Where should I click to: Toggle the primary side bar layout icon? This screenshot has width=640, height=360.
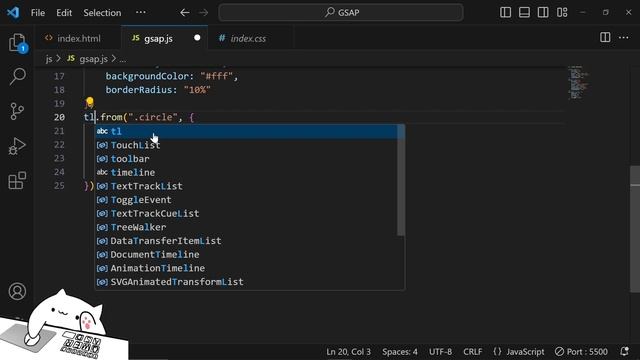(505, 13)
